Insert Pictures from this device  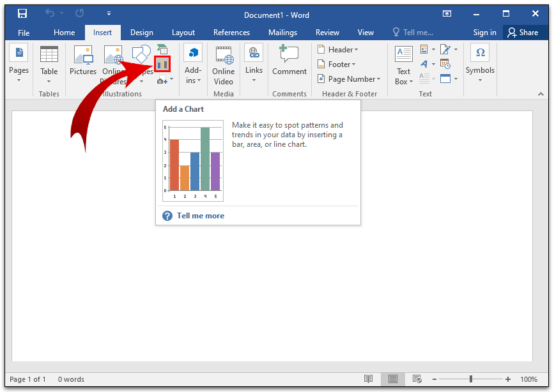tap(83, 60)
